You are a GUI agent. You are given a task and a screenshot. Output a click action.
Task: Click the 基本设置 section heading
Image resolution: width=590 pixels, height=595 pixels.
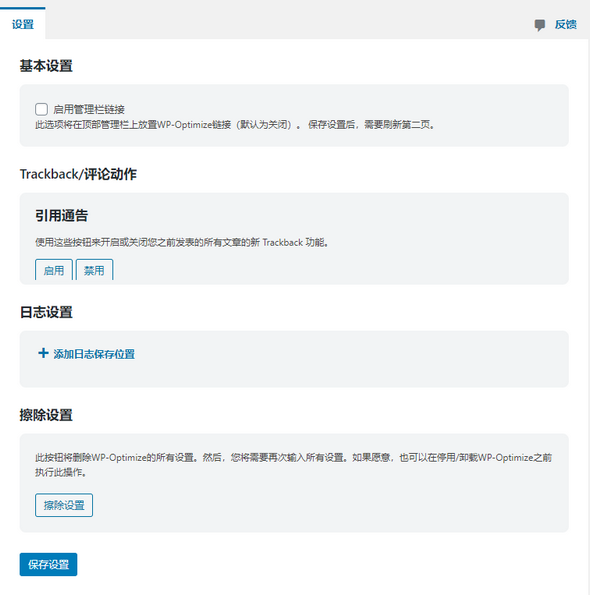(x=46, y=66)
